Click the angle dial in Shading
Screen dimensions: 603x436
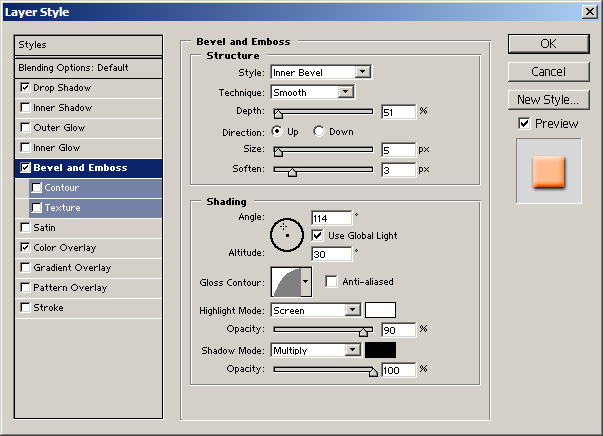point(287,235)
